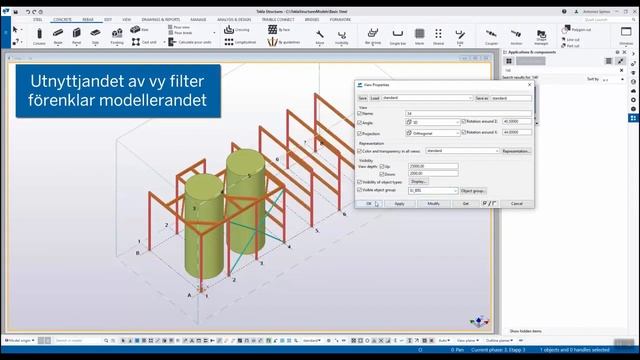This screenshot has height=360, width=640.
Task: Open the Angle 3D dropdown
Action: click(433, 122)
